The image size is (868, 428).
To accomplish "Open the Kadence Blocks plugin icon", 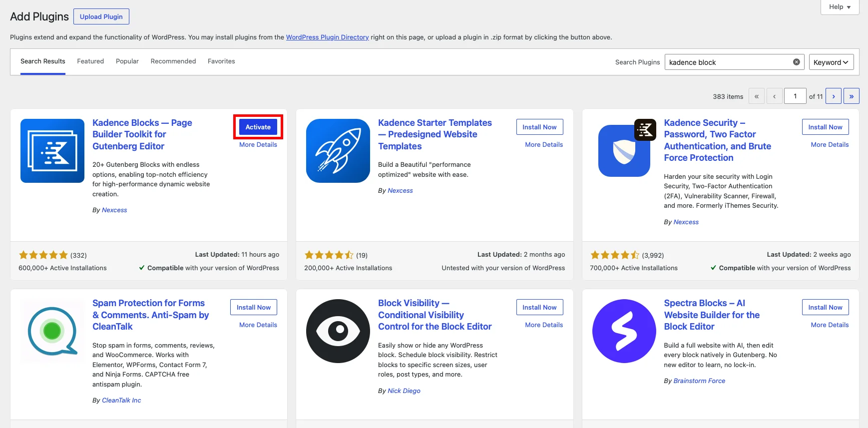I will click(x=52, y=151).
